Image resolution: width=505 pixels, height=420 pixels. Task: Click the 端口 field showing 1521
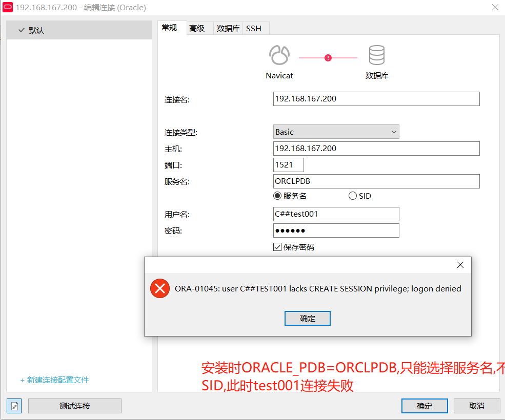click(288, 165)
